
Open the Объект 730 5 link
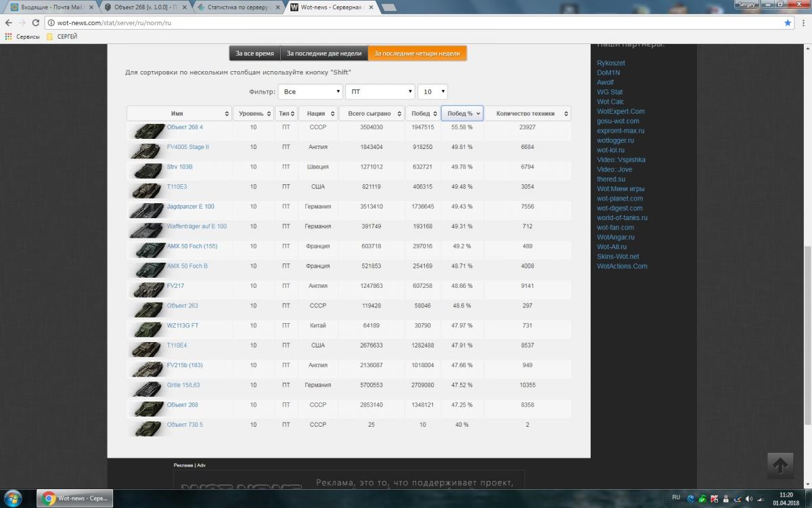[x=185, y=425]
